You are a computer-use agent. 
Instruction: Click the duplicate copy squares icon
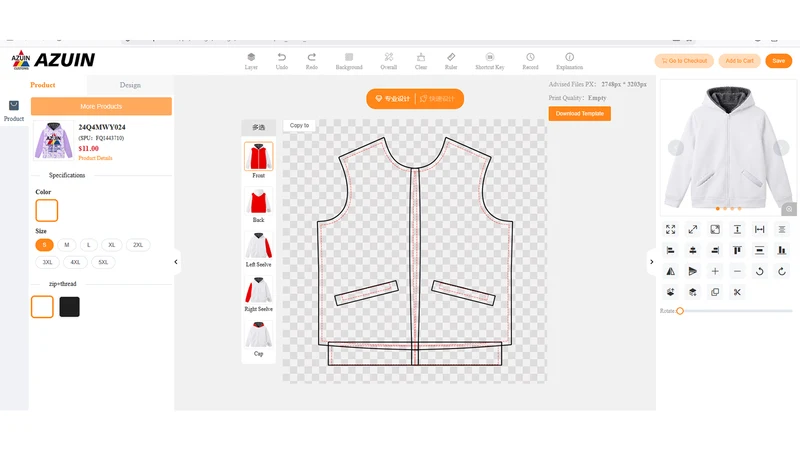pos(715,292)
